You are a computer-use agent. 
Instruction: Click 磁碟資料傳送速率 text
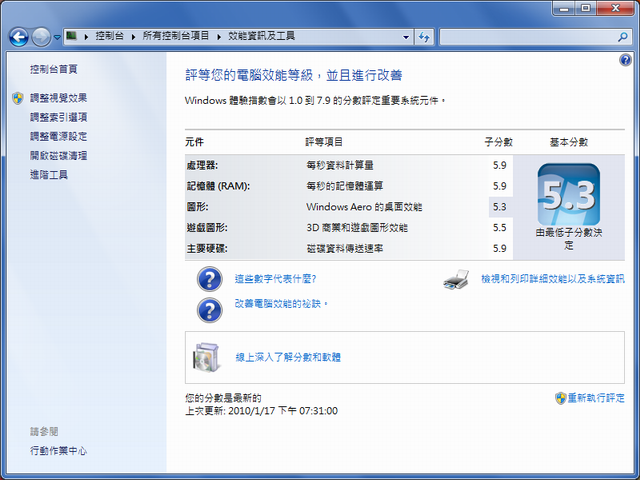click(x=345, y=249)
